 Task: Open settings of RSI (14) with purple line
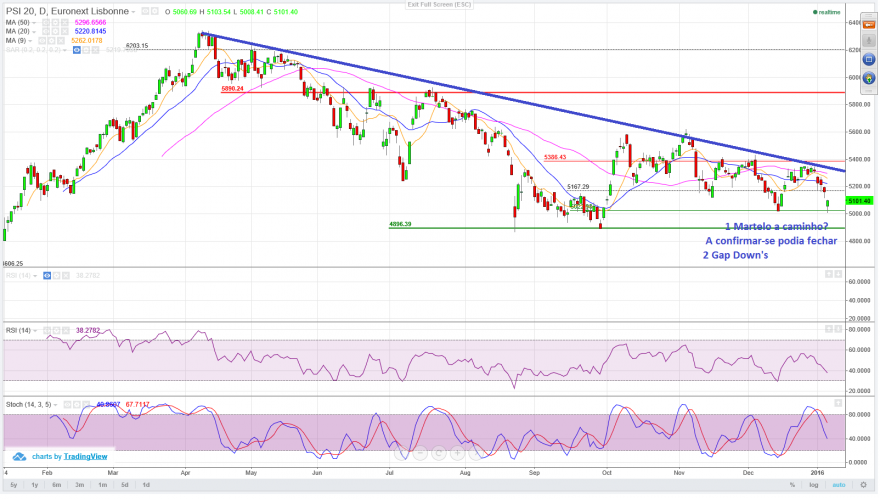pos(57,331)
